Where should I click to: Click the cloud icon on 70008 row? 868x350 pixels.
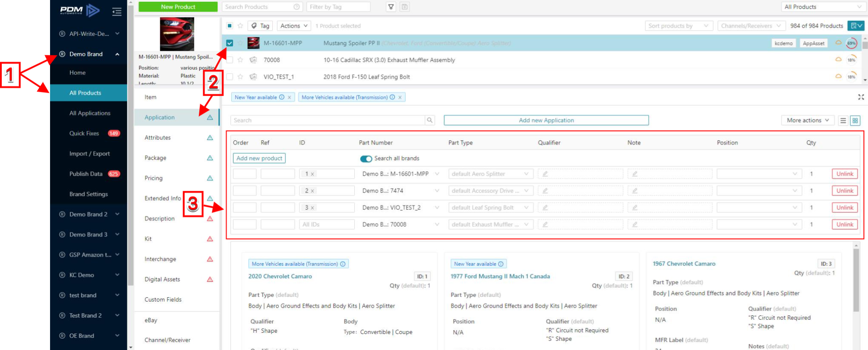coord(838,60)
